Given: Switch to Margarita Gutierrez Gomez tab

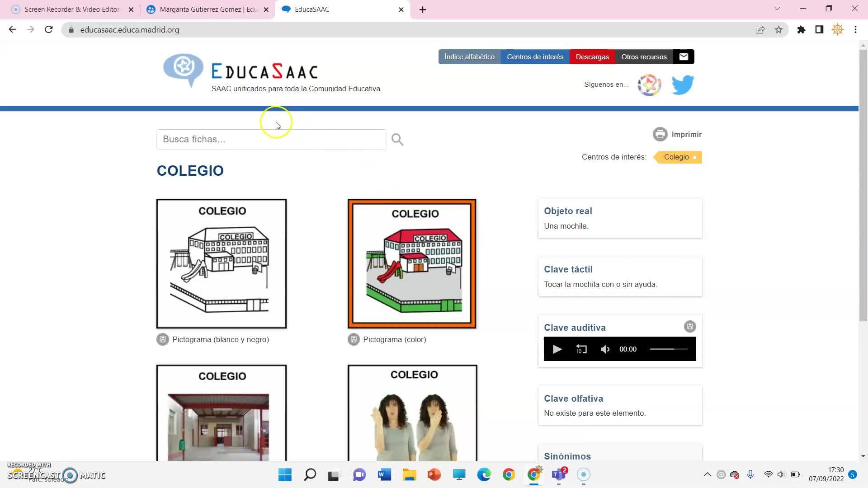Looking at the screenshot, I should 208,9.
